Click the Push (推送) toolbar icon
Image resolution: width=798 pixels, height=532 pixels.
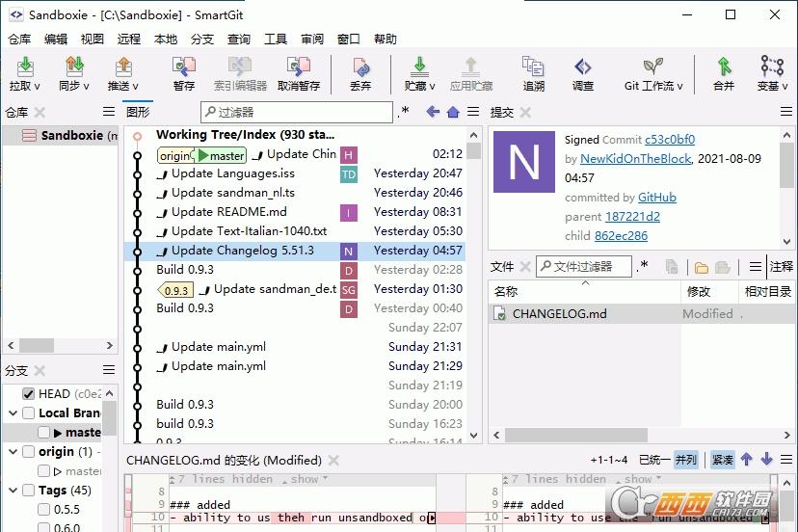tap(123, 66)
